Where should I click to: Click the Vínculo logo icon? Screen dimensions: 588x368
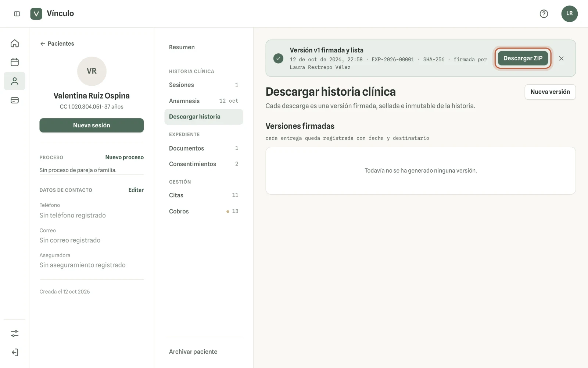click(x=36, y=14)
